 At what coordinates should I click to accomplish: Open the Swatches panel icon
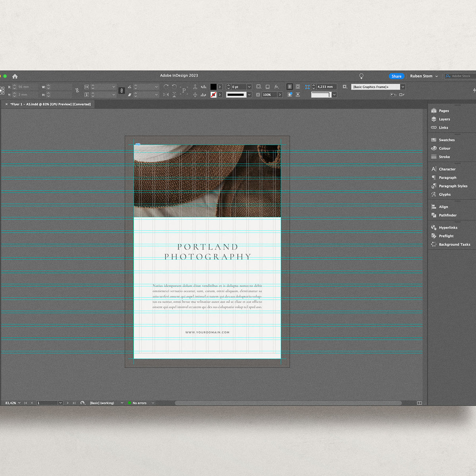coord(434,140)
